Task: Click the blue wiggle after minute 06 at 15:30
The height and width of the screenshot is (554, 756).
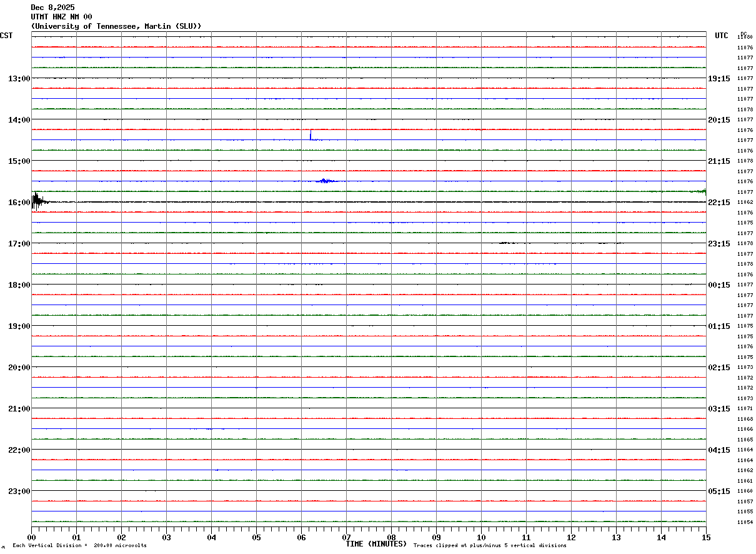Action: pyautogui.click(x=327, y=181)
